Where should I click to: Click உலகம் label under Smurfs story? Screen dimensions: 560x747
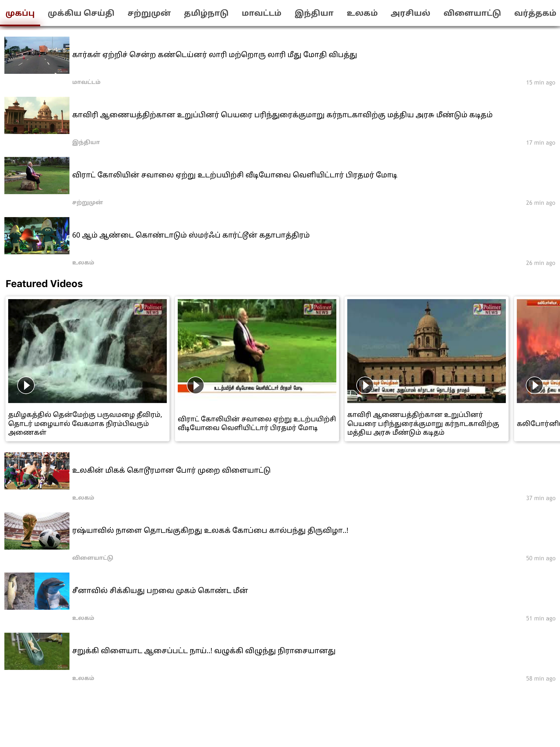tap(83, 262)
